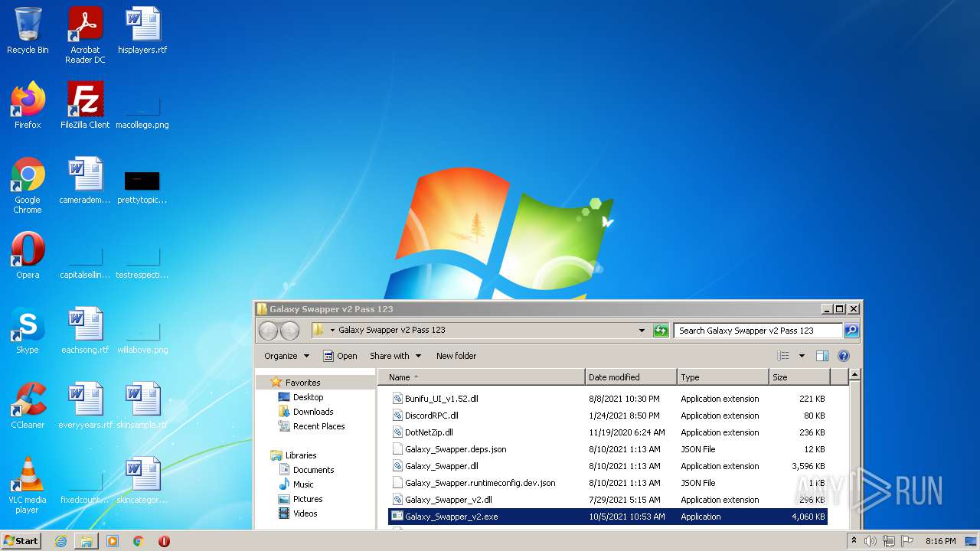
Task: Click the Start button
Action: (21, 541)
